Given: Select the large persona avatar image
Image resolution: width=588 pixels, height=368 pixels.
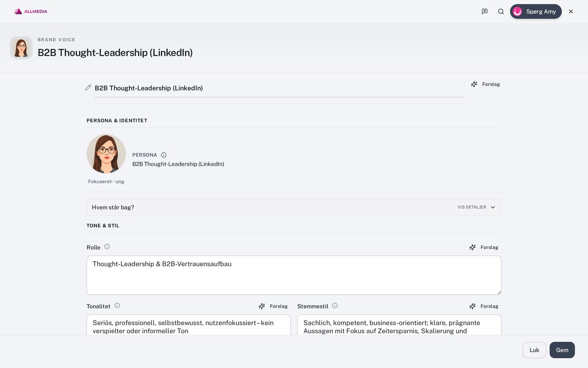Looking at the screenshot, I should (x=106, y=154).
